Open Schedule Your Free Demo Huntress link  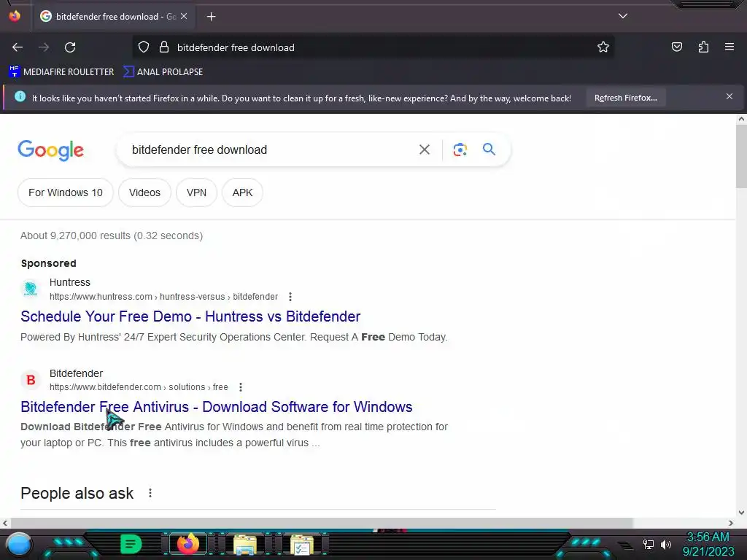(x=190, y=316)
